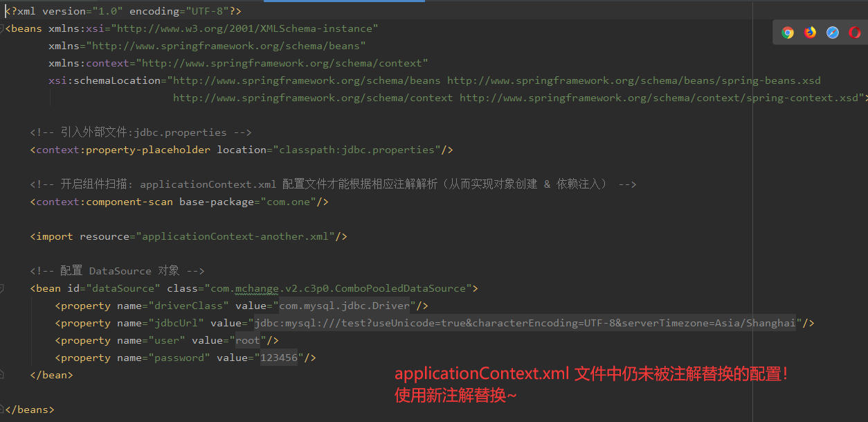Open preview in Safari browser icon
Viewport: 868px width, 422px height.
833,33
